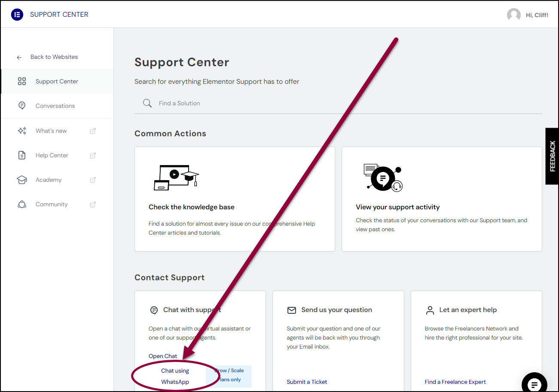The height and width of the screenshot is (392, 559).
Task: Click the What's new sparkle icon
Action: [x=22, y=131]
